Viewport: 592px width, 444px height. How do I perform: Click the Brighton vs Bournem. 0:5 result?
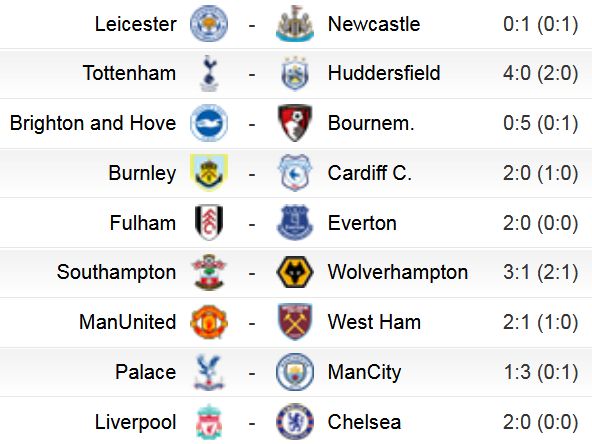540,123
